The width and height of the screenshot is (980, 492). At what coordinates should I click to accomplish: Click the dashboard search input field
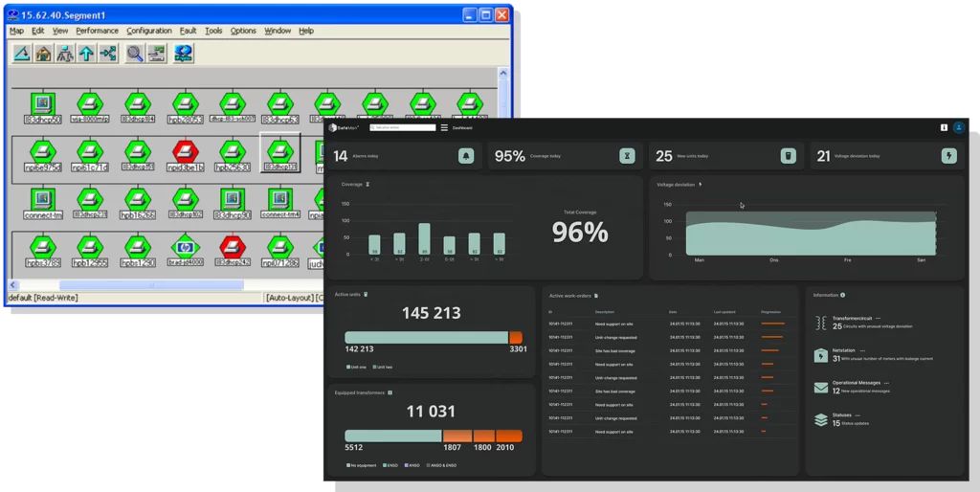(404, 127)
